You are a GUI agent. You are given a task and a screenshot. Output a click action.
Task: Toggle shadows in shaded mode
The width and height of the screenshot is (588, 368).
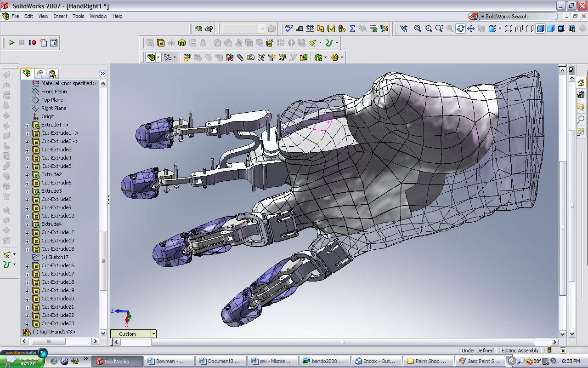[560, 29]
